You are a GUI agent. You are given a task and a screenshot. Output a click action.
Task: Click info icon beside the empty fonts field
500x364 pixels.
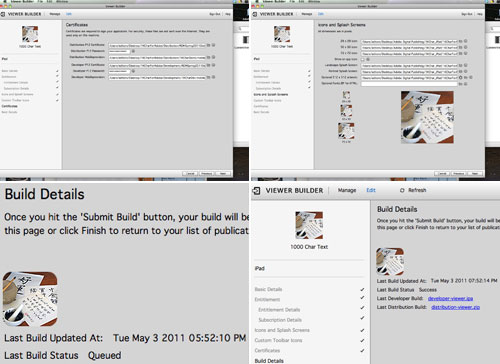point(466,84)
